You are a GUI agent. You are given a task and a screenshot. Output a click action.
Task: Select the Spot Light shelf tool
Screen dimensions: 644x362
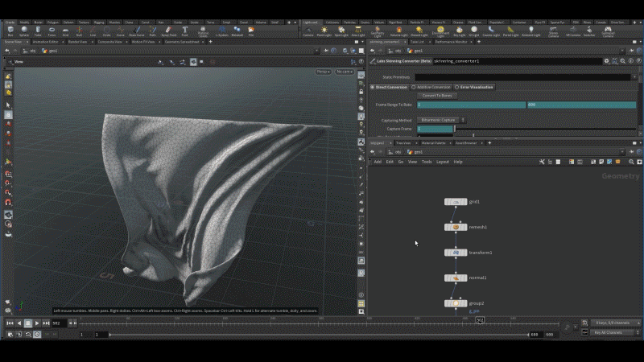(343, 31)
